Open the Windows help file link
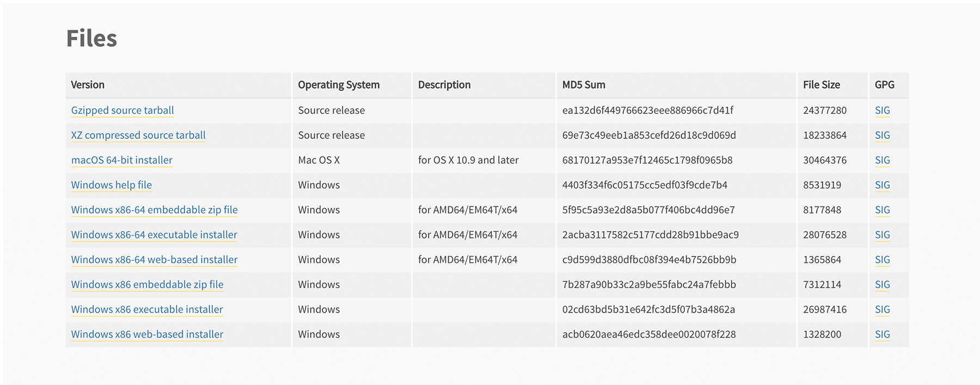The image size is (980, 385). coord(111,185)
